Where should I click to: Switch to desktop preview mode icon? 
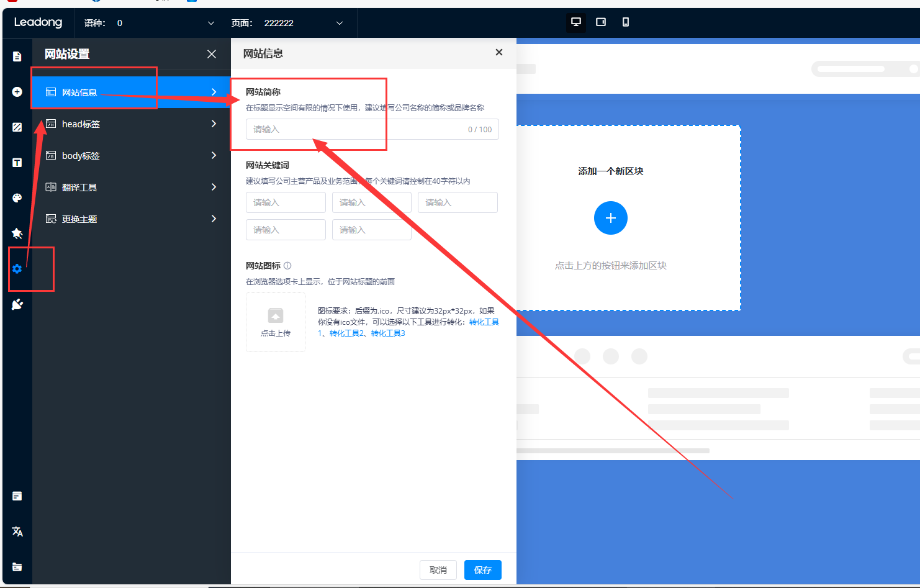(x=576, y=22)
